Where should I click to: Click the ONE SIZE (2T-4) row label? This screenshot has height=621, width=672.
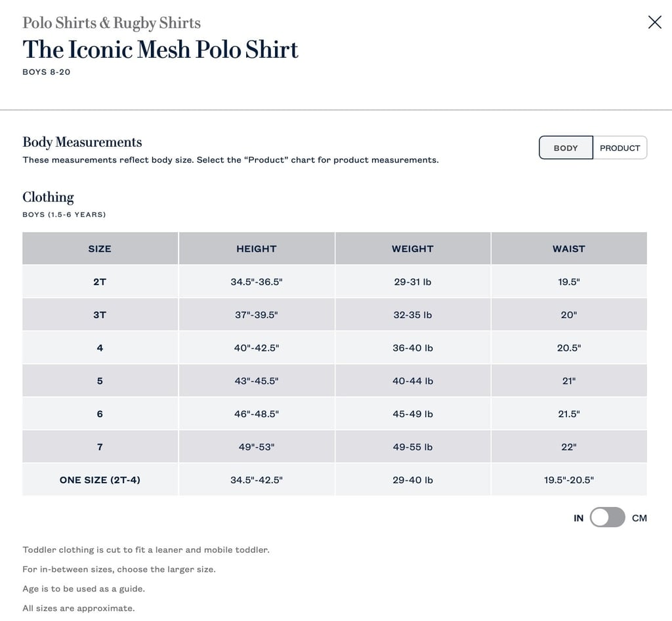click(100, 479)
